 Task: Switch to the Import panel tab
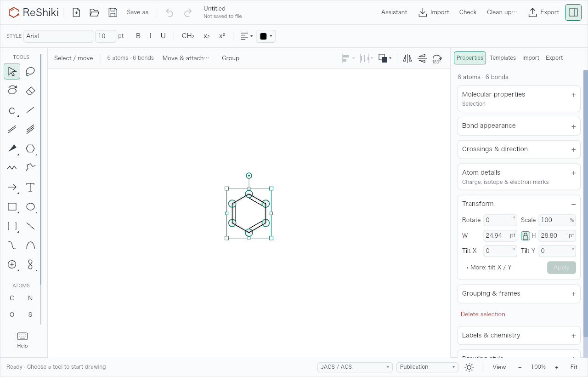pos(531,58)
